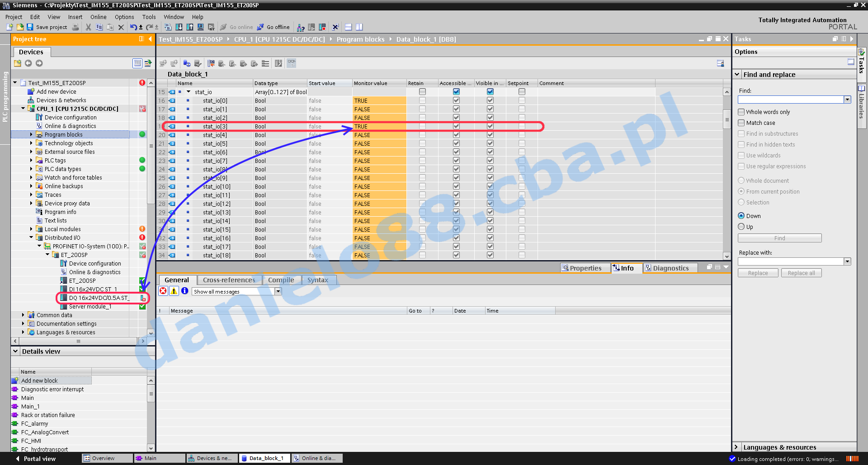Enable the 'Match case' checkbox

(741, 123)
